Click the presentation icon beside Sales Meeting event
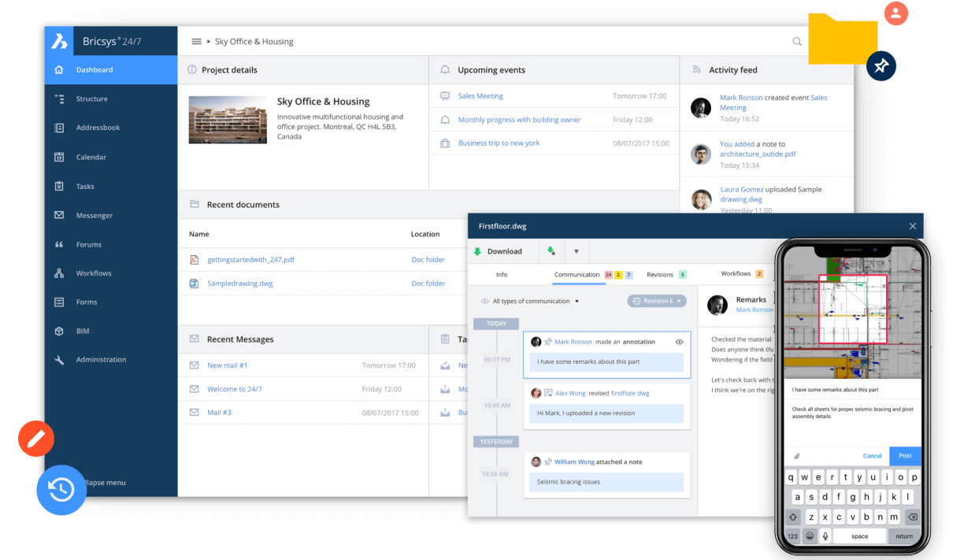964x560 pixels. click(x=445, y=96)
